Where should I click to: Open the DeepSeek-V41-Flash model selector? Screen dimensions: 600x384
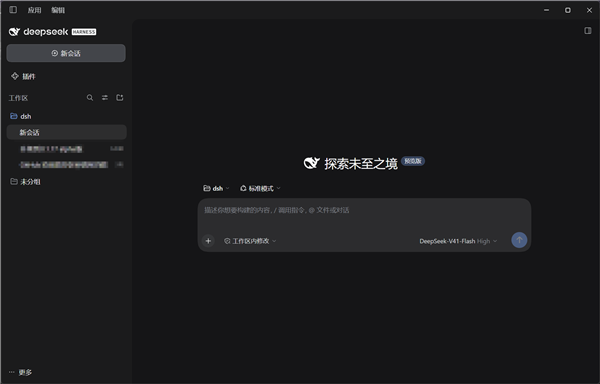[458, 241]
